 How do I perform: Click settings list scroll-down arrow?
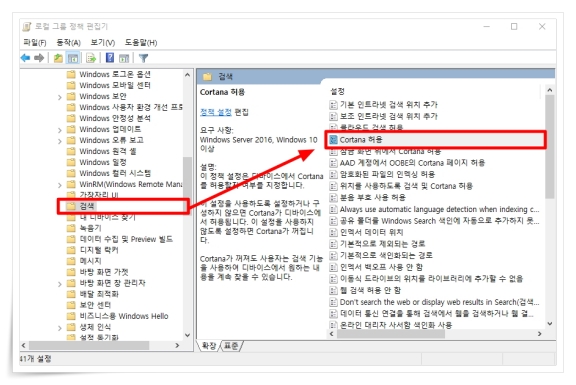coord(550,324)
